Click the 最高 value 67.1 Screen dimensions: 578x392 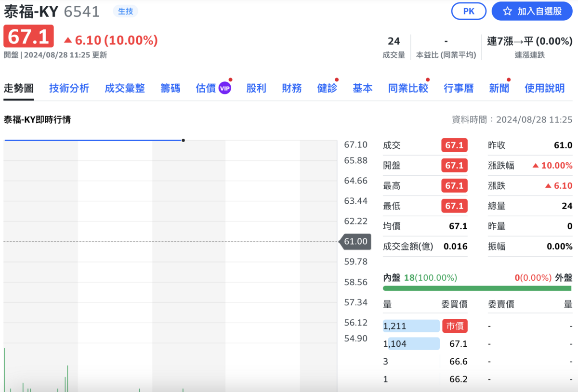pos(454,186)
